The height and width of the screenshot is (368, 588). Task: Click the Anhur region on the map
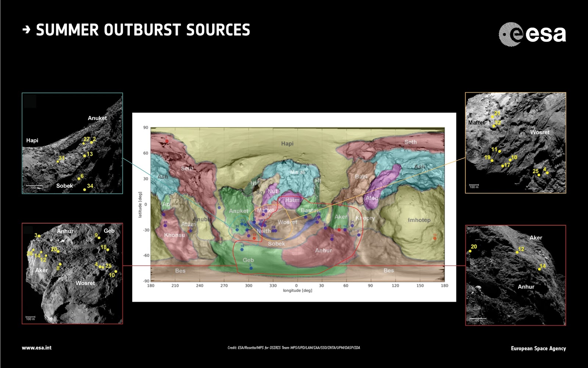(323, 250)
